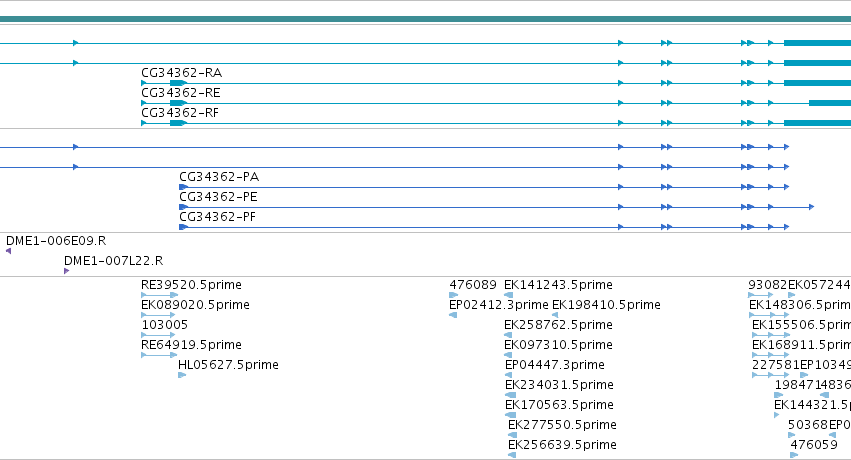
Task: Select the purple arrow under DME1-006E09.R
Action: pos(8,251)
